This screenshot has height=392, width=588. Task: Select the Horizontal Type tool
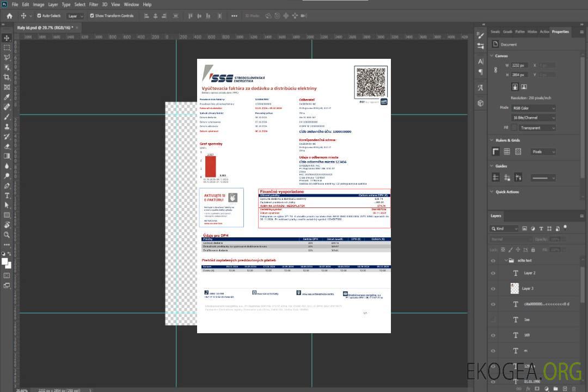coord(7,195)
